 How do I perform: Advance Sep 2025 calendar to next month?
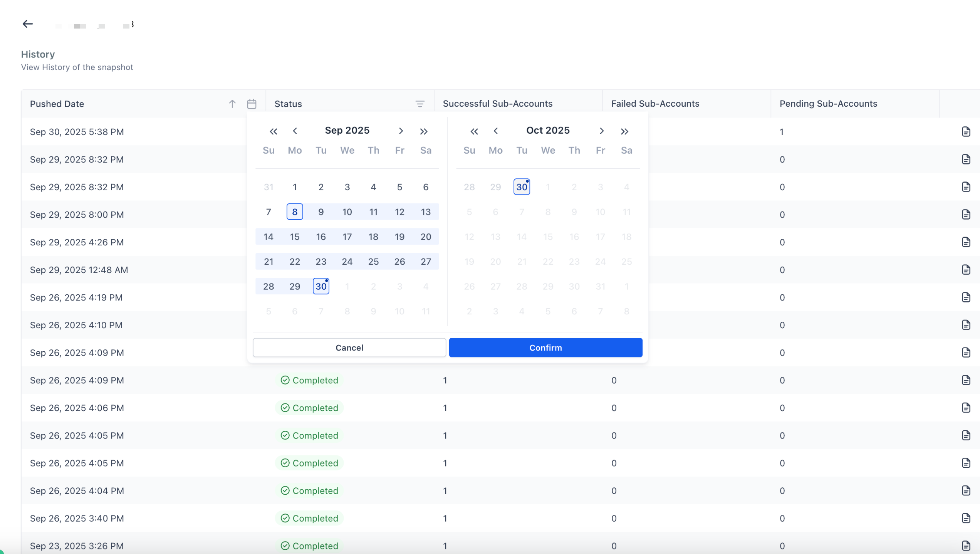tap(401, 131)
